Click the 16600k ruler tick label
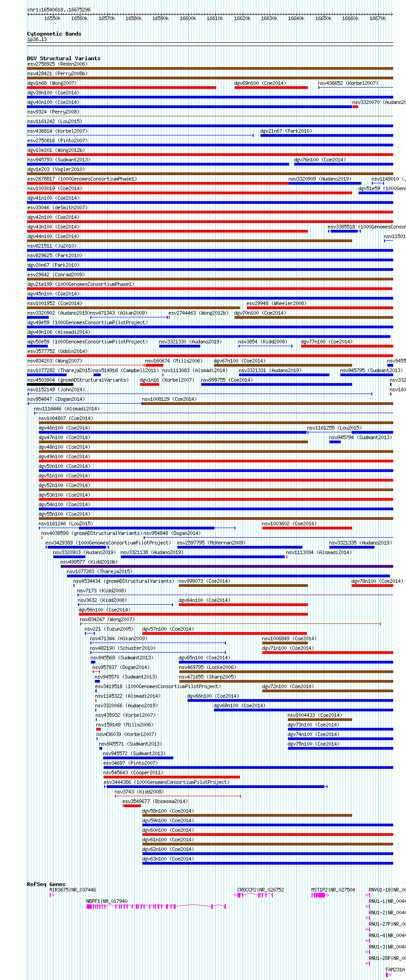The height and width of the screenshot is (980, 406). click(x=187, y=18)
